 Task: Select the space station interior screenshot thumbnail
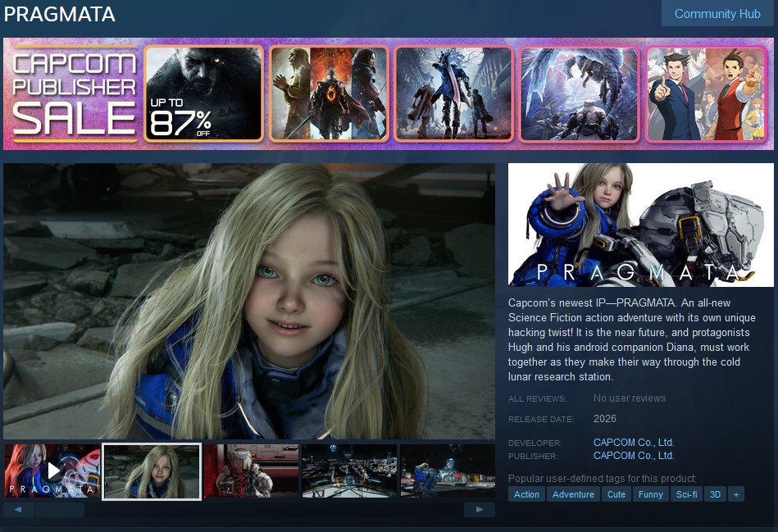pyautogui.click(x=349, y=471)
